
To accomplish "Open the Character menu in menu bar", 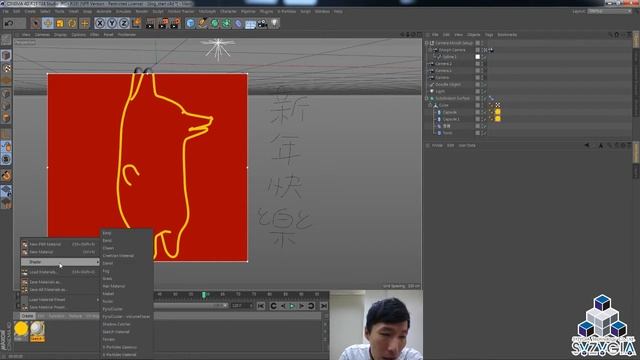I will point(228,11).
